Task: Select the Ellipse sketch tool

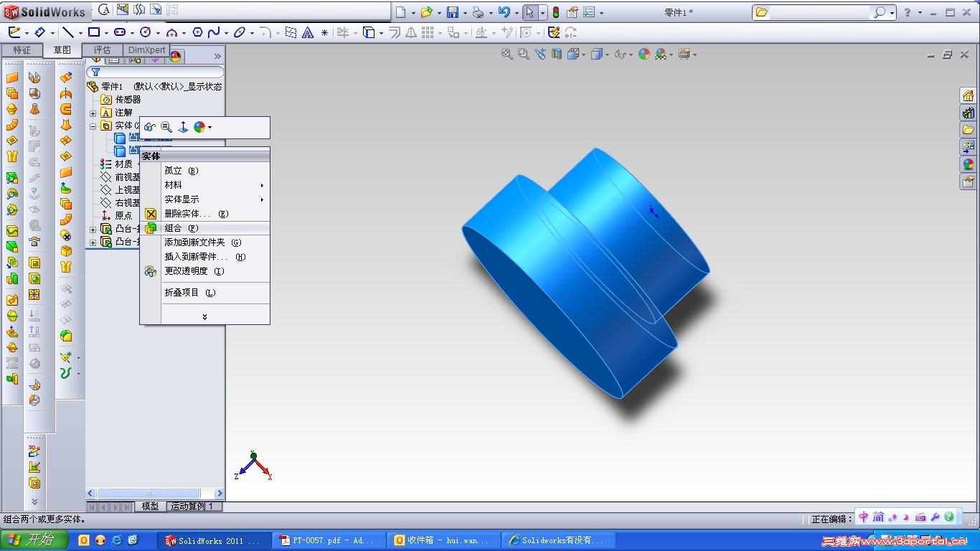Action: coord(240,32)
